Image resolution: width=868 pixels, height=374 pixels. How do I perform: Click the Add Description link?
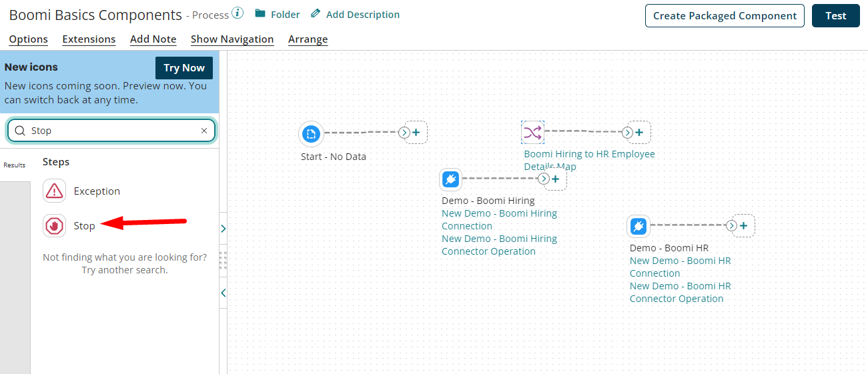362,15
